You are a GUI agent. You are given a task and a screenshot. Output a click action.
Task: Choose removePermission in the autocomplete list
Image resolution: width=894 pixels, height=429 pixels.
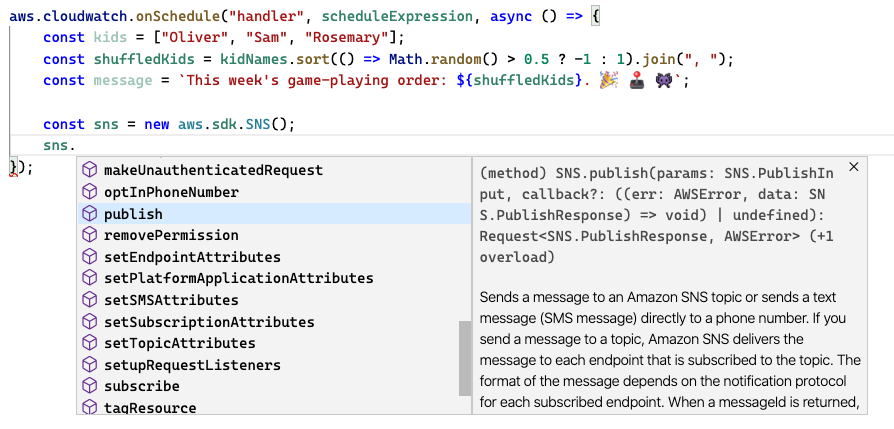pos(274,235)
